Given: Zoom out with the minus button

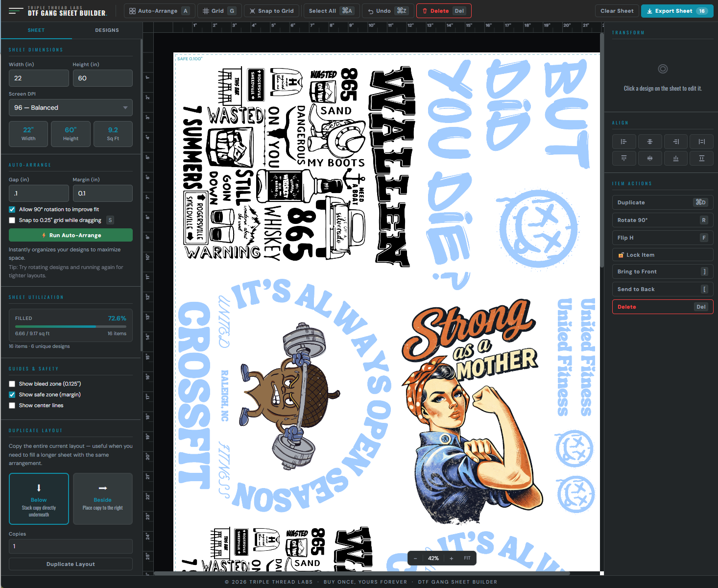Looking at the screenshot, I should pos(415,558).
